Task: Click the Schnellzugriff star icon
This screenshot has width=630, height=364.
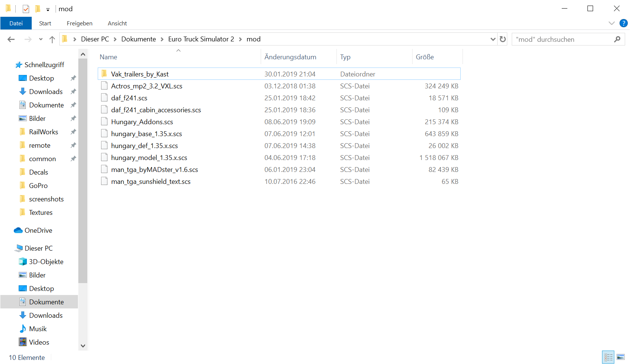Action: 19,65
